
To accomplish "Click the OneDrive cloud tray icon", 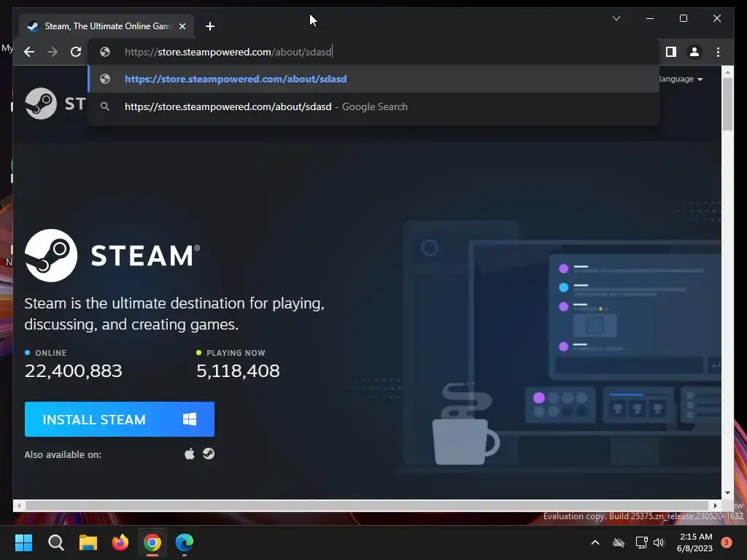I will point(619,542).
